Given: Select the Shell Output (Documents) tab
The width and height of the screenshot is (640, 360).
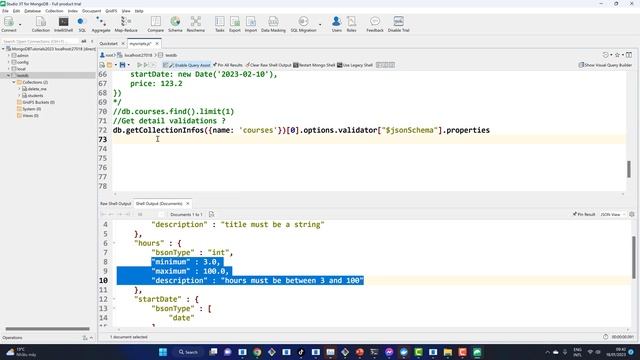Looking at the screenshot, I should pos(159,203).
